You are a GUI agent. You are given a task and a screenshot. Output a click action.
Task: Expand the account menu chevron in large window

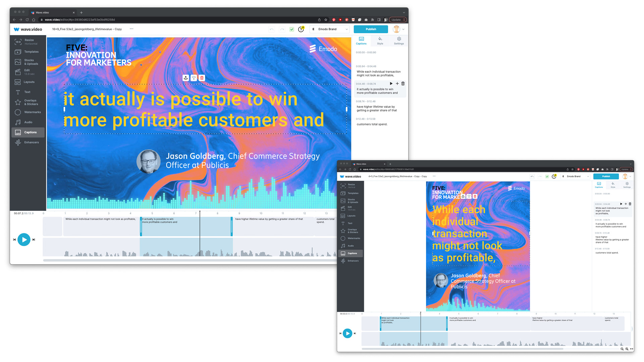(403, 29)
